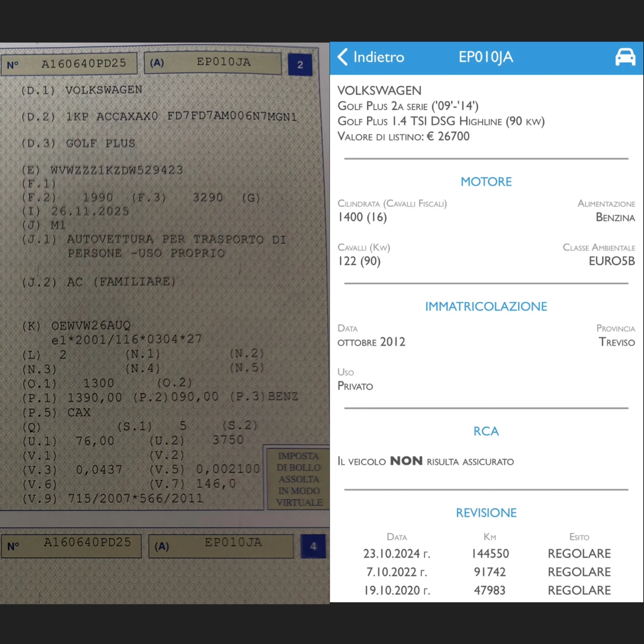The image size is (644, 644).
Task: Click the blue number 2 badge on document
Action: [x=300, y=65]
